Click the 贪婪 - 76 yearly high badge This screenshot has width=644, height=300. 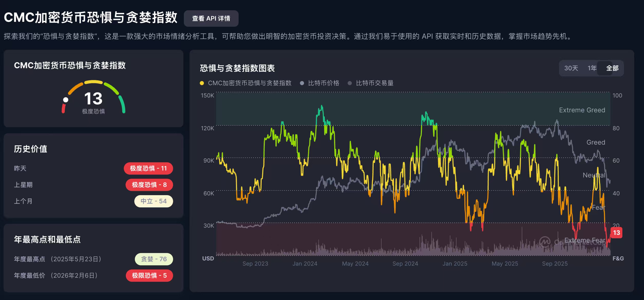coord(154,259)
